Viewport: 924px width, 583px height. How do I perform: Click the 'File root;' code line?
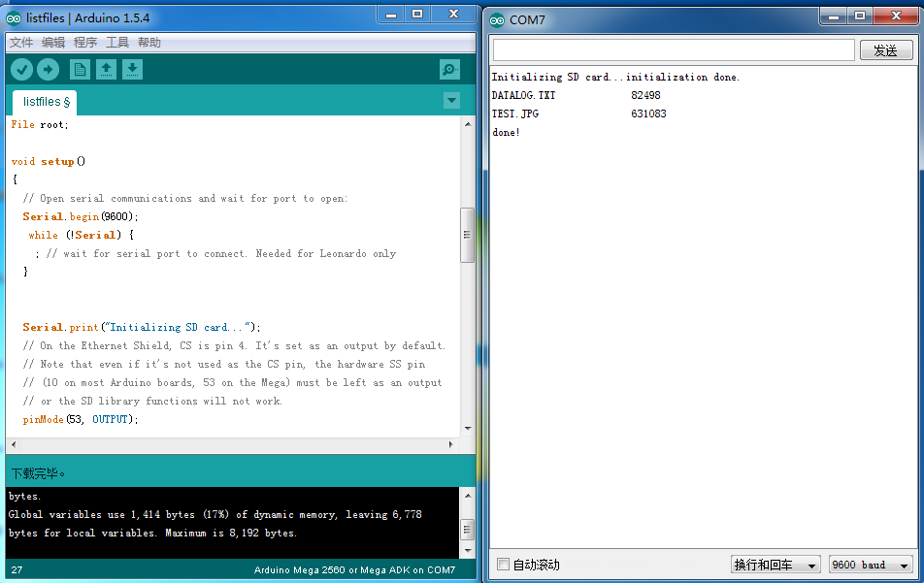tap(40, 124)
